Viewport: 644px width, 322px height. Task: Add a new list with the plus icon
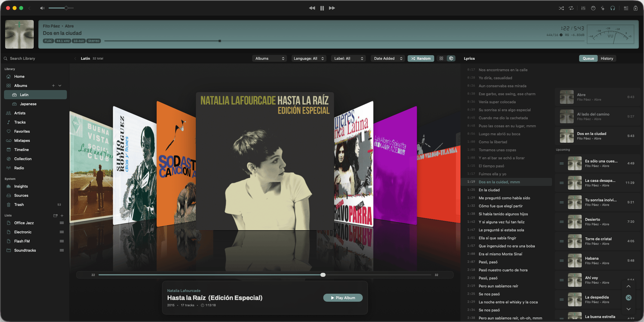tap(62, 216)
